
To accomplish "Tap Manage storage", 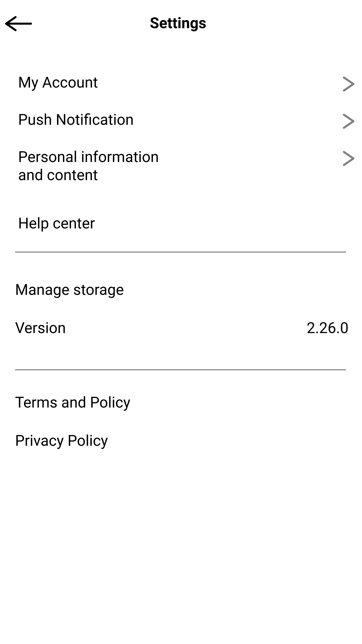I will (69, 290).
